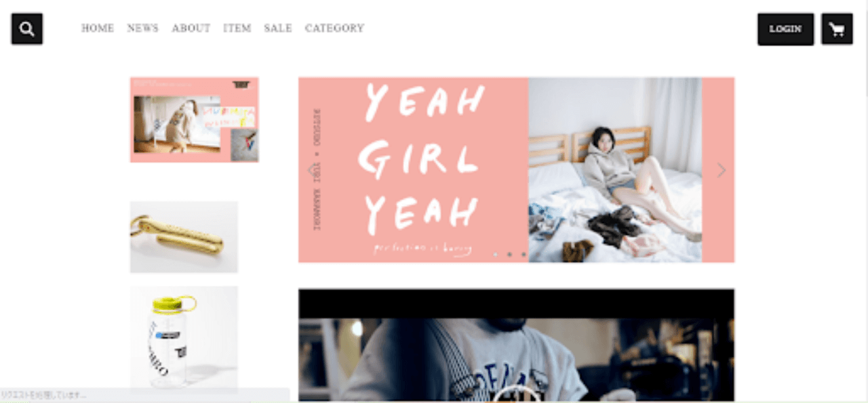
Task: Open the shopping cart icon
Action: (x=837, y=29)
